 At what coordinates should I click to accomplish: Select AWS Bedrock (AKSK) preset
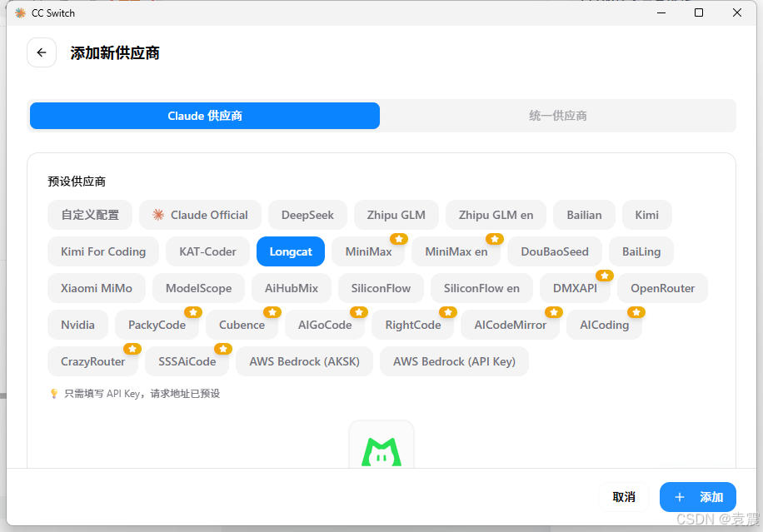pos(305,361)
